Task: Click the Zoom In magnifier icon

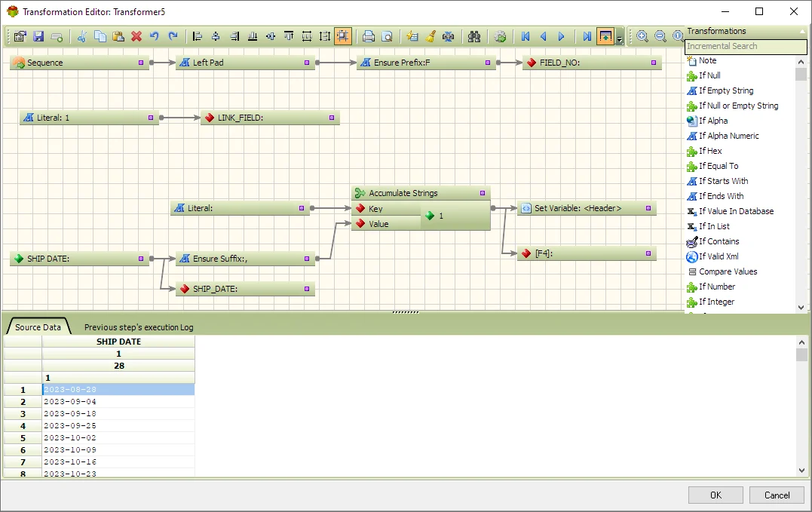Action: [642, 36]
